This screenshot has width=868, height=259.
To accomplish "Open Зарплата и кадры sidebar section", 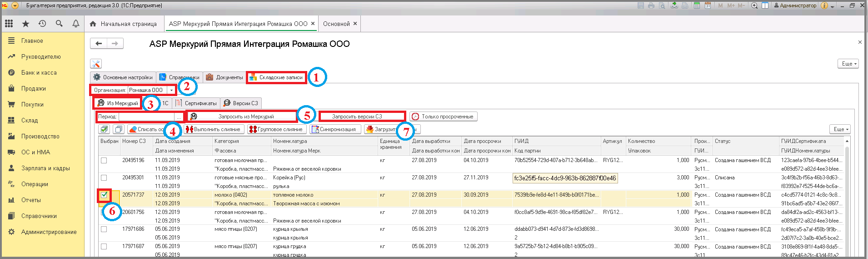I will tap(45, 168).
